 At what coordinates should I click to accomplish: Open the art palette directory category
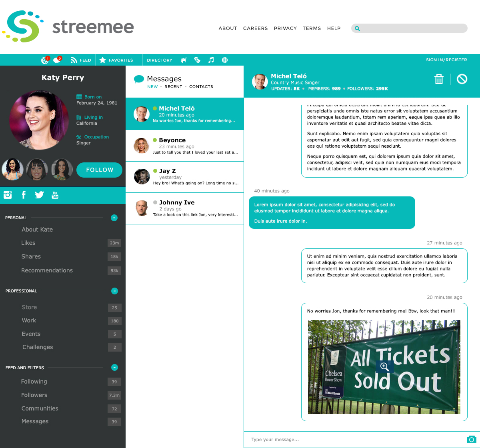pos(184,60)
